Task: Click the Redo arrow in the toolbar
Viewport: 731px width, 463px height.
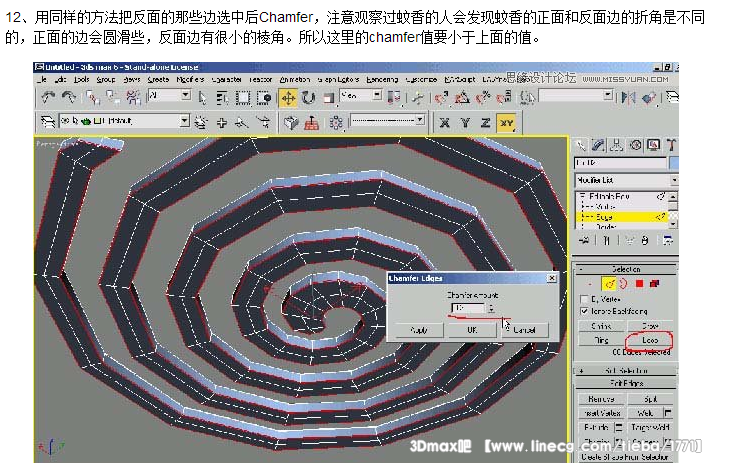Action: (69, 97)
